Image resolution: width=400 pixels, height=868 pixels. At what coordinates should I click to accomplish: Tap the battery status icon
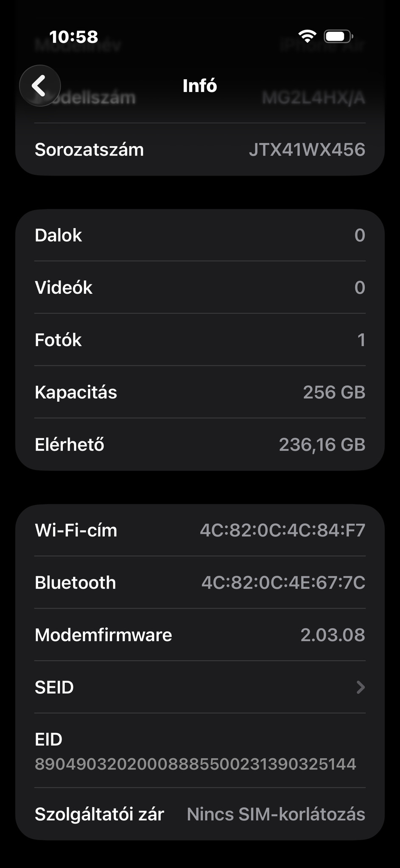338,36
